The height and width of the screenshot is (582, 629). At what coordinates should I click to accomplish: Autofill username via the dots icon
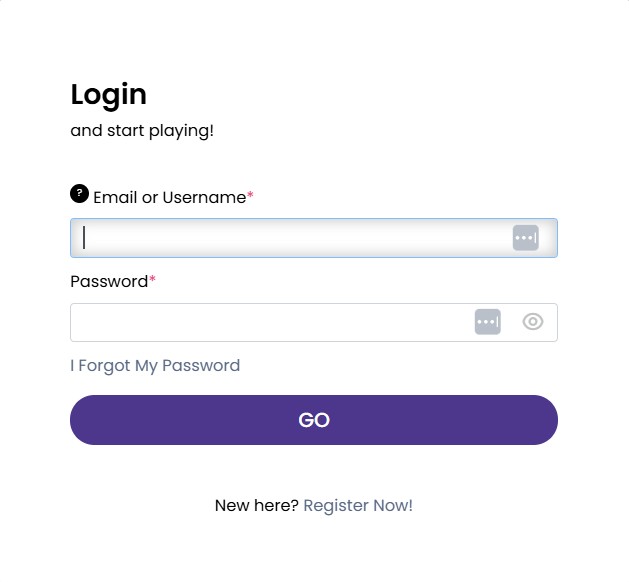(x=526, y=238)
